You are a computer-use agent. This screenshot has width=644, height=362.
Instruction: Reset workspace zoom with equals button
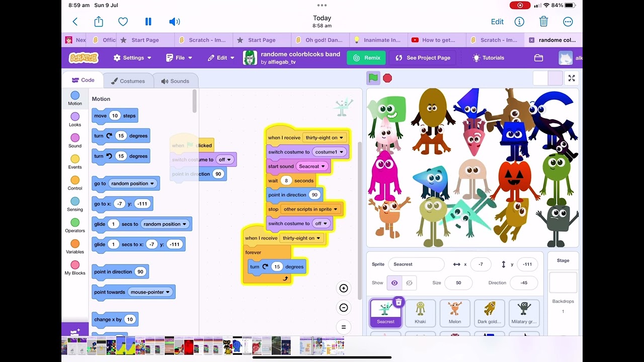(344, 327)
